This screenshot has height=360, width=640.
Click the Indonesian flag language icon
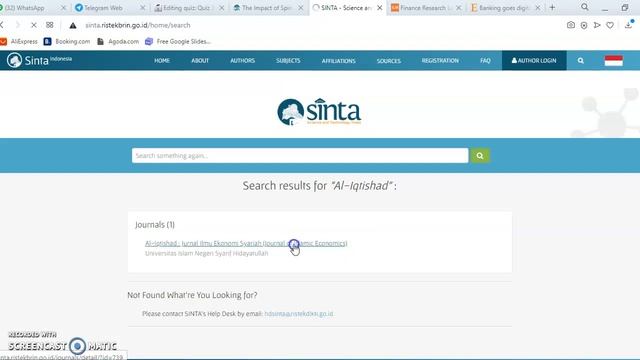pos(613,61)
